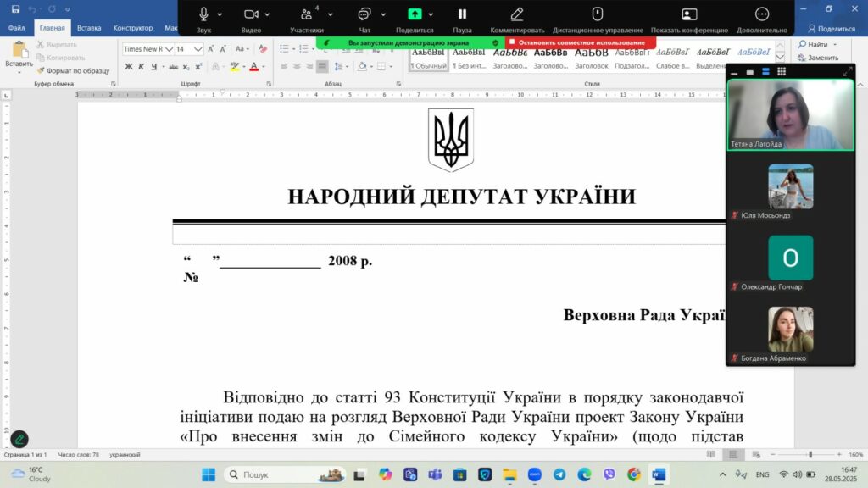Switch to the Вставка tab

click(89, 28)
